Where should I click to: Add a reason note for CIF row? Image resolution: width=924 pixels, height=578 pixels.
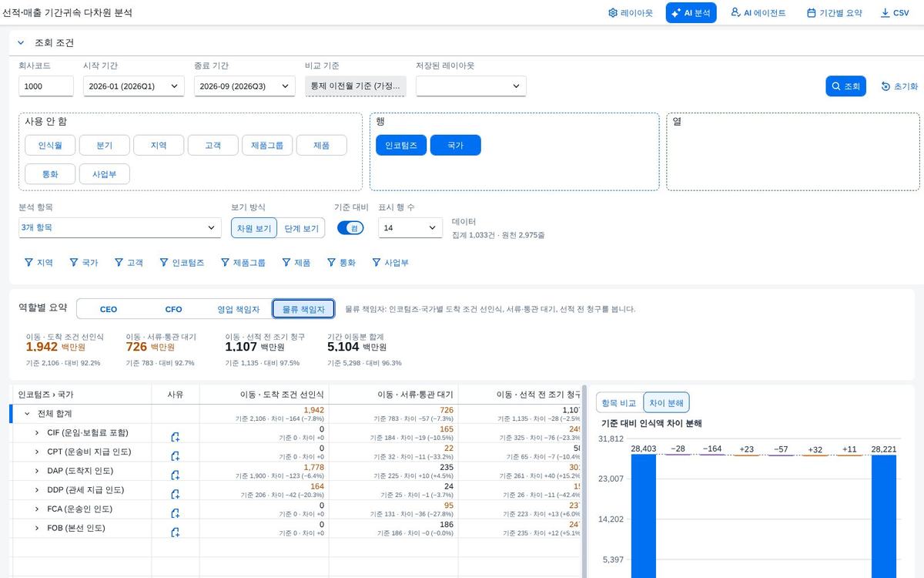176,437
